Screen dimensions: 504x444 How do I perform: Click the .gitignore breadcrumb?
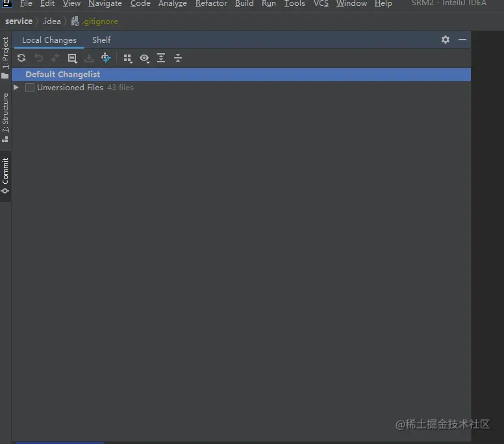95,21
